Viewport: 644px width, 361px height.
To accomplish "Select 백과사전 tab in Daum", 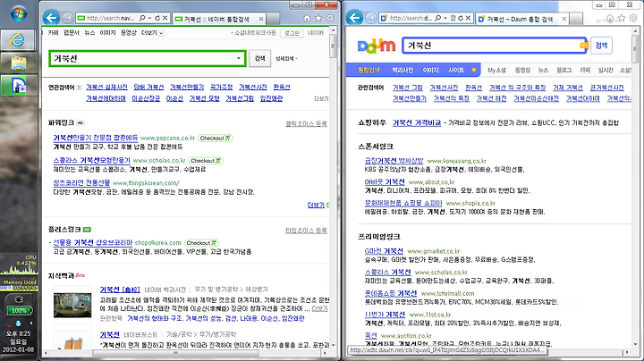I will click(x=402, y=71).
